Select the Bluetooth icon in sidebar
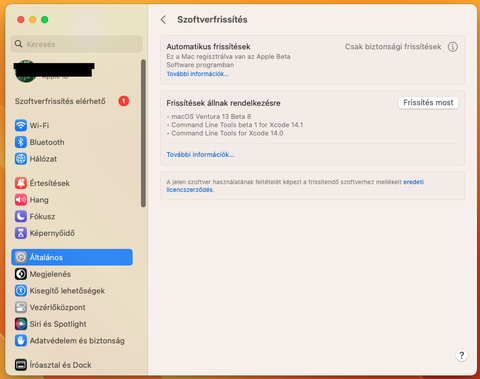Viewport: 480px width, 379px height. coord(21,142)
